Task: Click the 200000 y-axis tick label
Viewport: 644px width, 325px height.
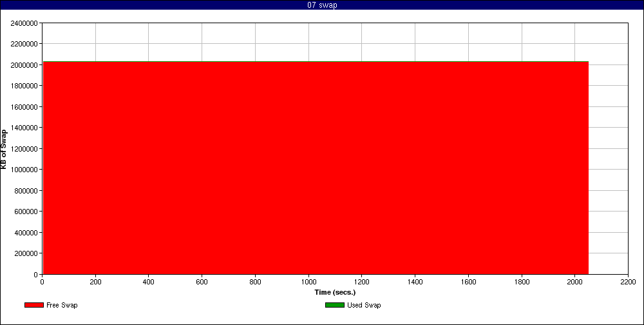Action: pos(26,253)
